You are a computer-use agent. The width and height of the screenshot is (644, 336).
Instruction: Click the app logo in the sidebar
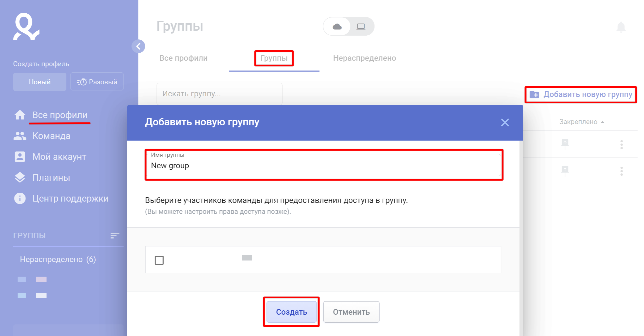(x=26, y=27)
